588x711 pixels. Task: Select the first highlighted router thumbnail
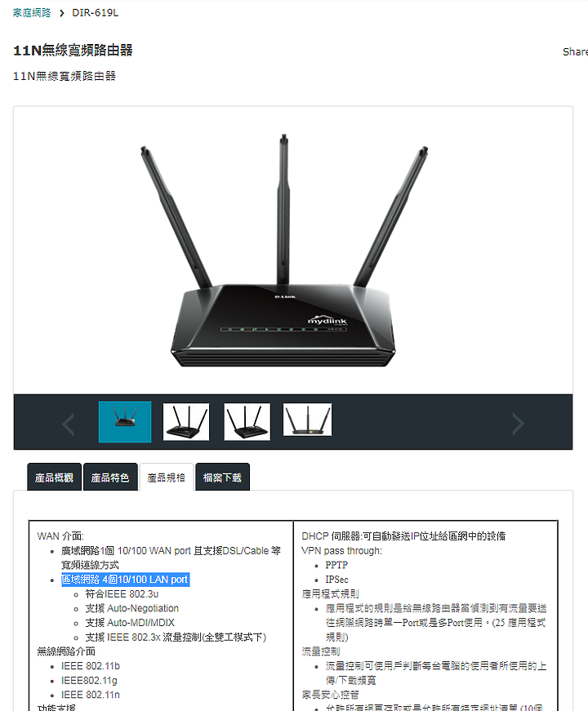tap(125, 422)
